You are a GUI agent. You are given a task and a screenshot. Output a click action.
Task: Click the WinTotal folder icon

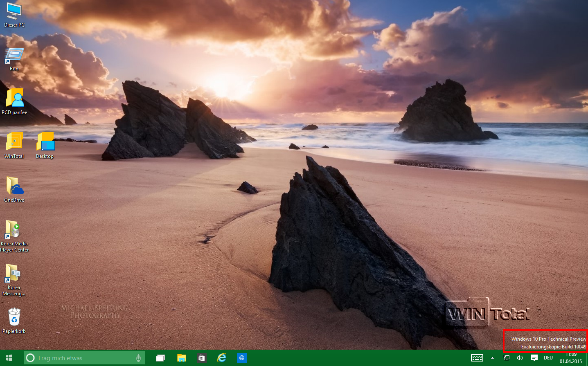click(x=14, y=142)
